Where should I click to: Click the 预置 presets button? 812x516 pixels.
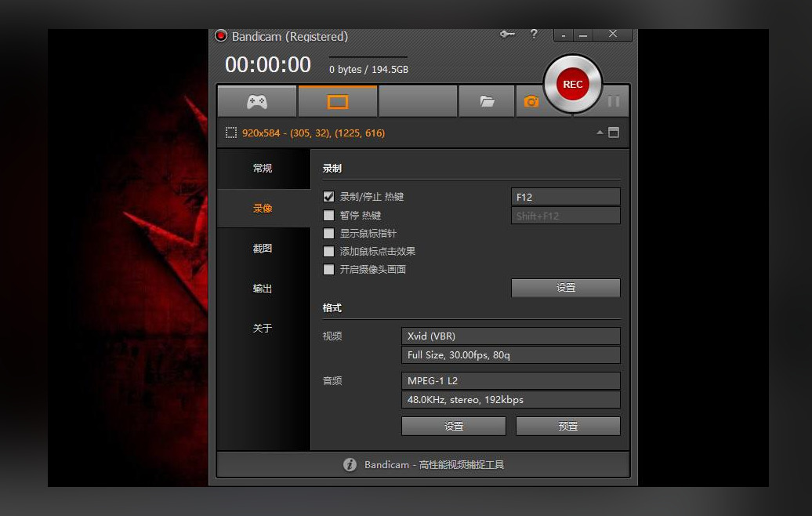[568, 427]
